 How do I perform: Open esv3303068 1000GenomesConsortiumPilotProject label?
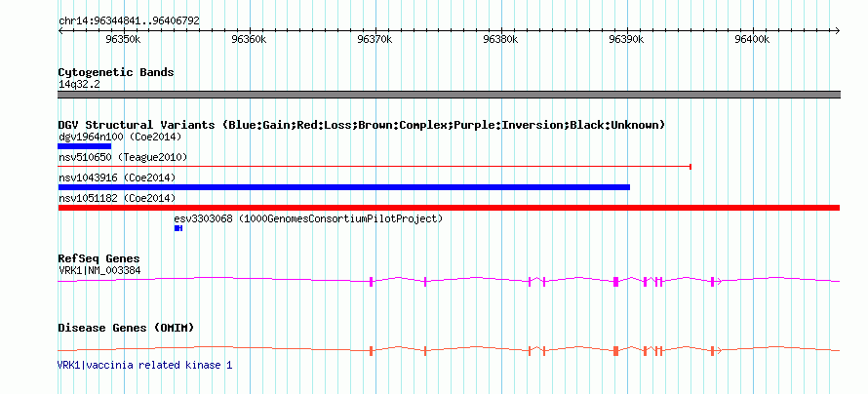coord(309,218)
